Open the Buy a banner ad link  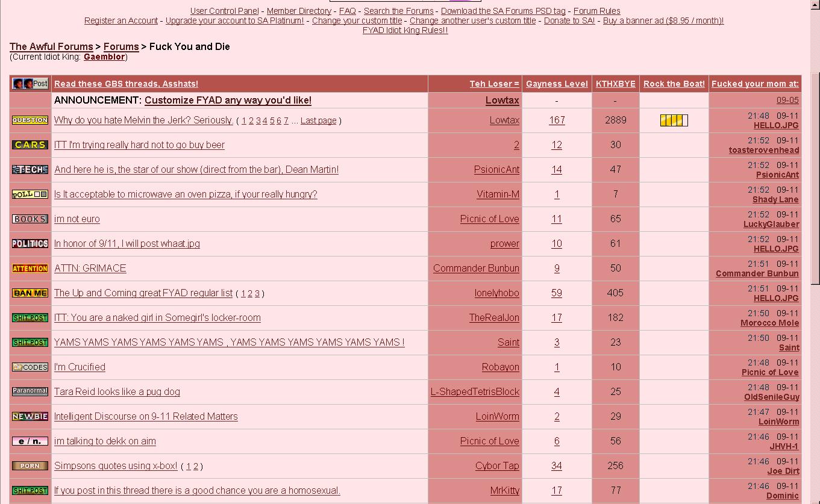(663, 20)
